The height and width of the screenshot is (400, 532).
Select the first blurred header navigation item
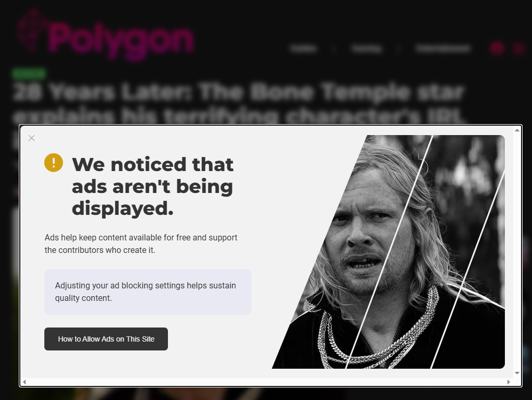(304, 49)
